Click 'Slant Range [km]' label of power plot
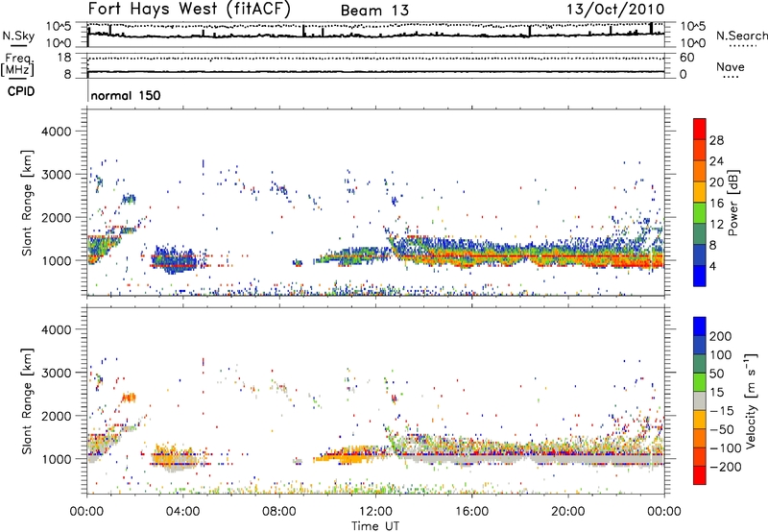 click(x=27, y=203)
